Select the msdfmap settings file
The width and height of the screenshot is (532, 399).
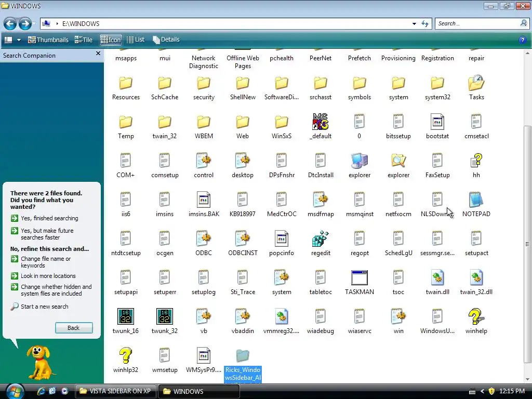[320, 199]
